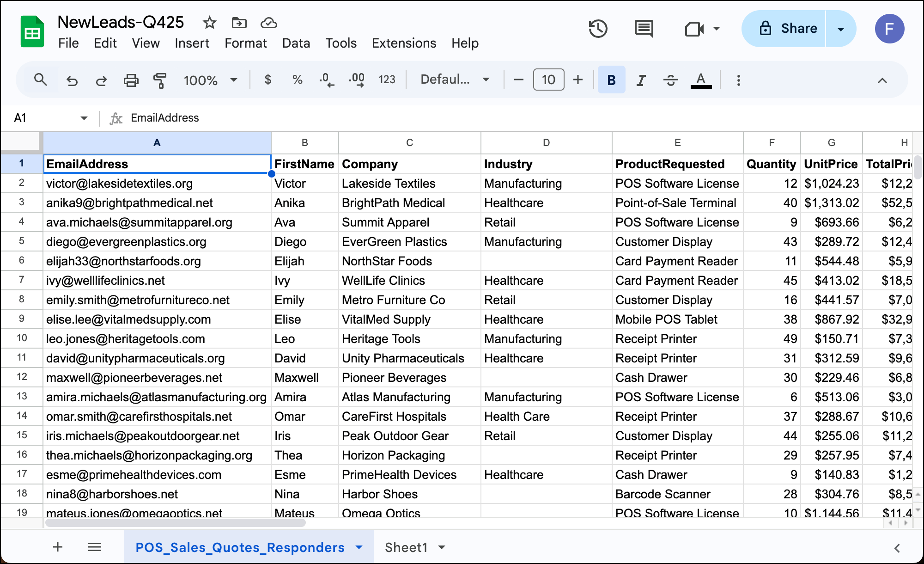Click the move-to-folder icon
Image resolution: width=924 pixels, height=564 pixels.
(x=239, y=22)
